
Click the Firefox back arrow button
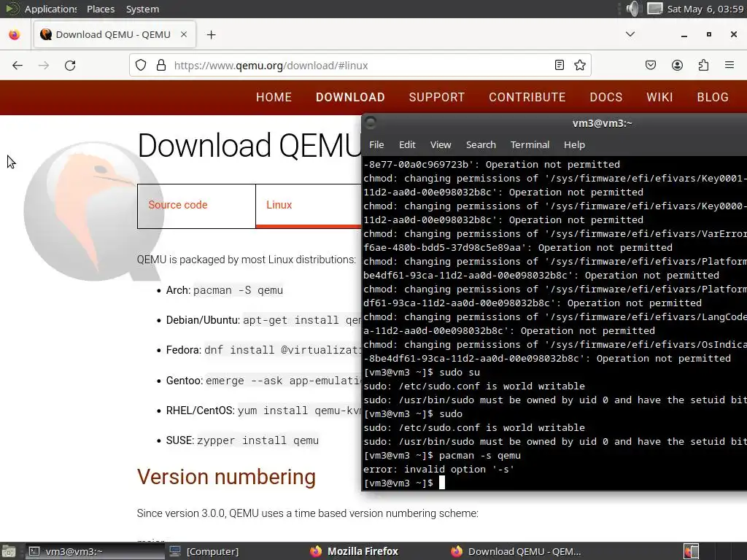18,65
